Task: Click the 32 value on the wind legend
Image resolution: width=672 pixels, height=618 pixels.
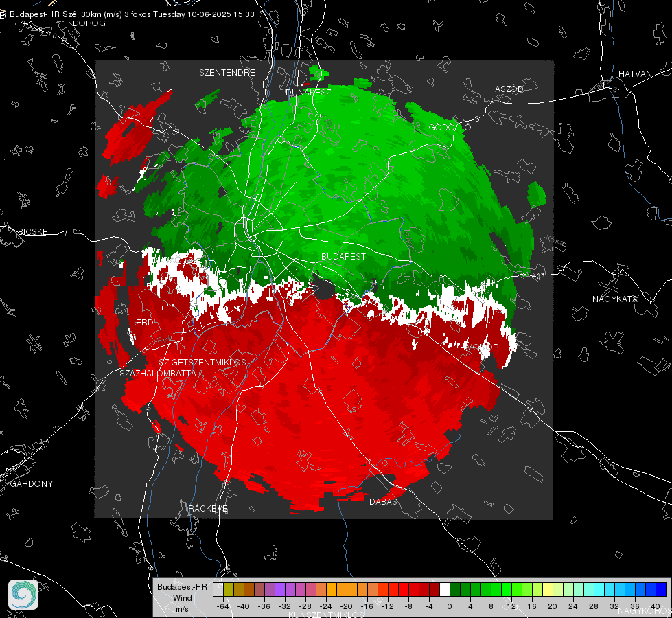Action: tap(614, 606)
